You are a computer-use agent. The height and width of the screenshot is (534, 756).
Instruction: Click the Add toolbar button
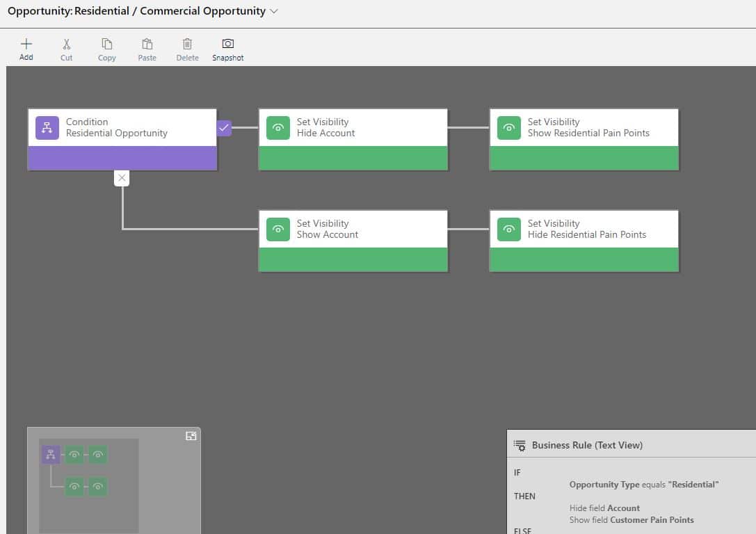(26, 49)
